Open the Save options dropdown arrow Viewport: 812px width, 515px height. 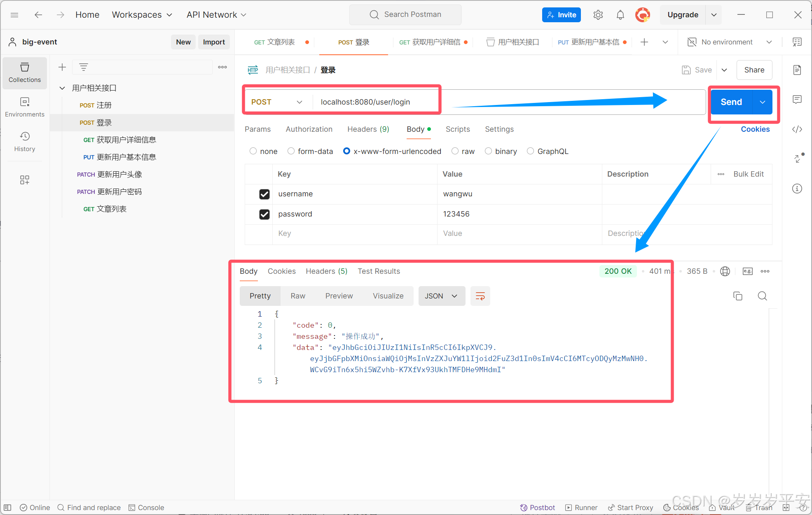pyautogui.click(x=724, y=70)
